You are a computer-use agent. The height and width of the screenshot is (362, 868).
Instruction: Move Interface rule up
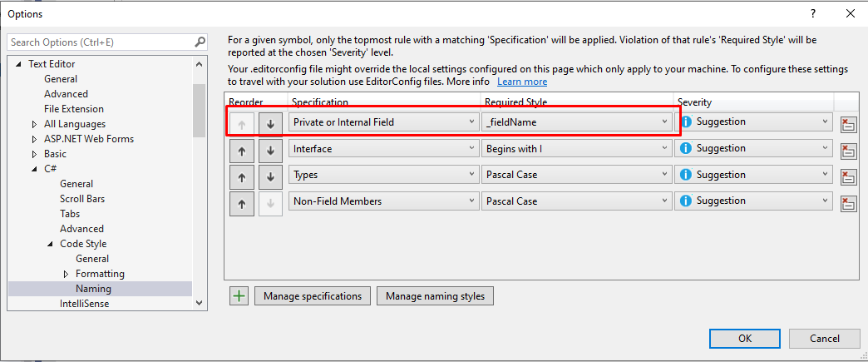tap(241, 151)
